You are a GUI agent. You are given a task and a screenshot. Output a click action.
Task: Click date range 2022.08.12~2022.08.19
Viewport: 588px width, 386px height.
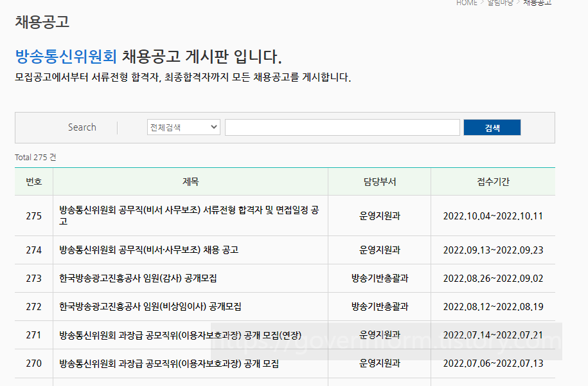click(x=493, y=307)
